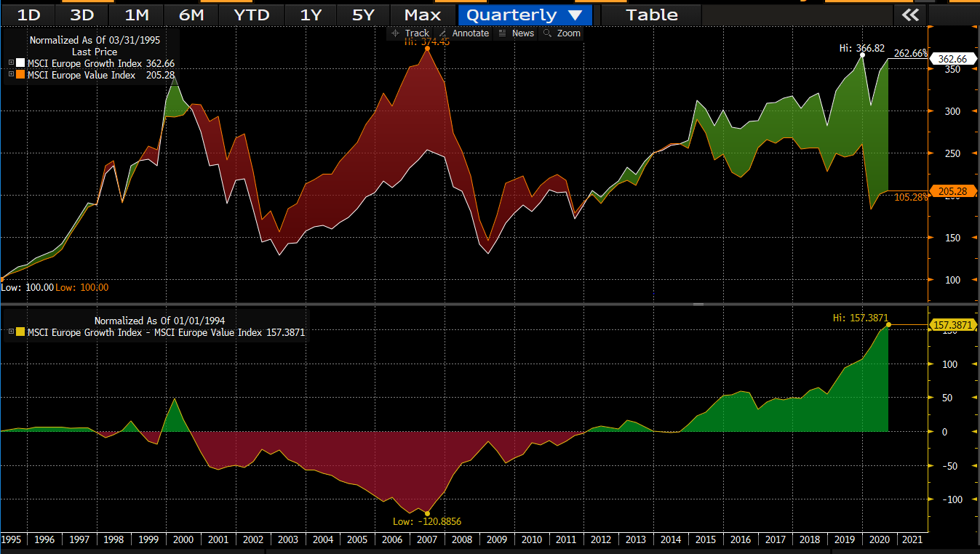The image size is (980, 554).
Task: Click the white Low: 100.00 label
Action: pyautogui.click(x=27, y=287)
